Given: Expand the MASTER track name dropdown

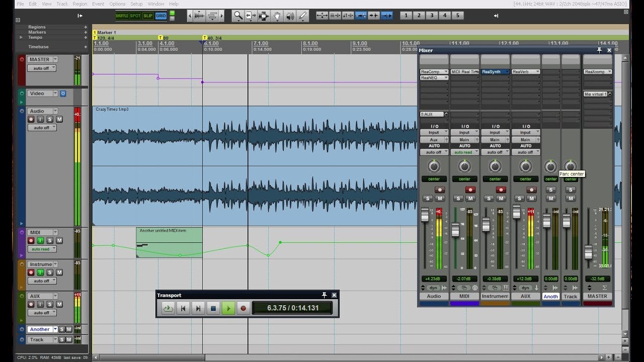Looking at the screenshot, I should click(x=55, y=59).
